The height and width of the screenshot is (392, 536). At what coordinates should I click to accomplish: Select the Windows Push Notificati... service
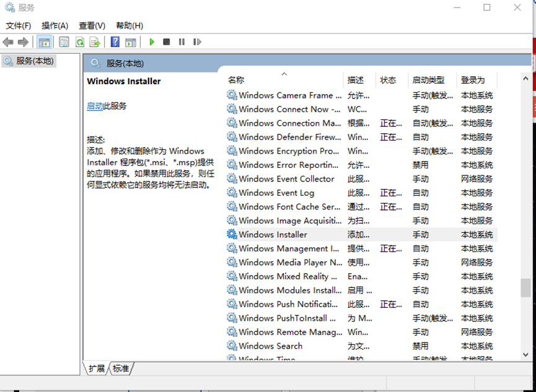point(362,304)
